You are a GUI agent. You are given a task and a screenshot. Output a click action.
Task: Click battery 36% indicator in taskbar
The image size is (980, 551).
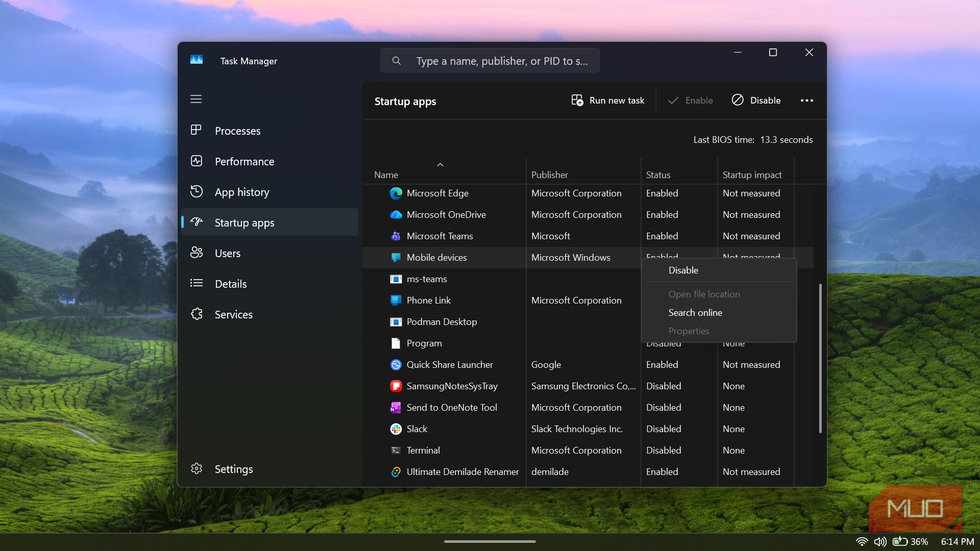coord(911,542)
